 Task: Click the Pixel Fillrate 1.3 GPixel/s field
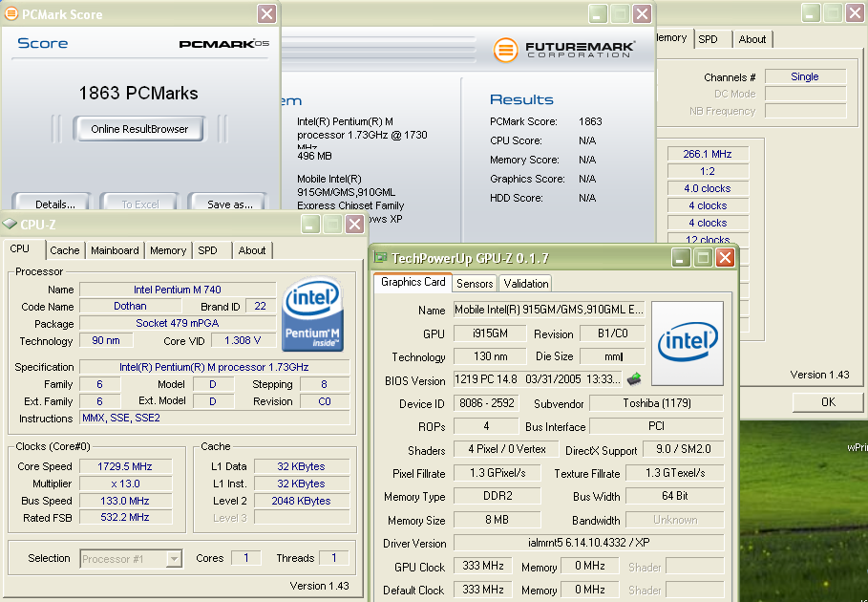[498, 472]
